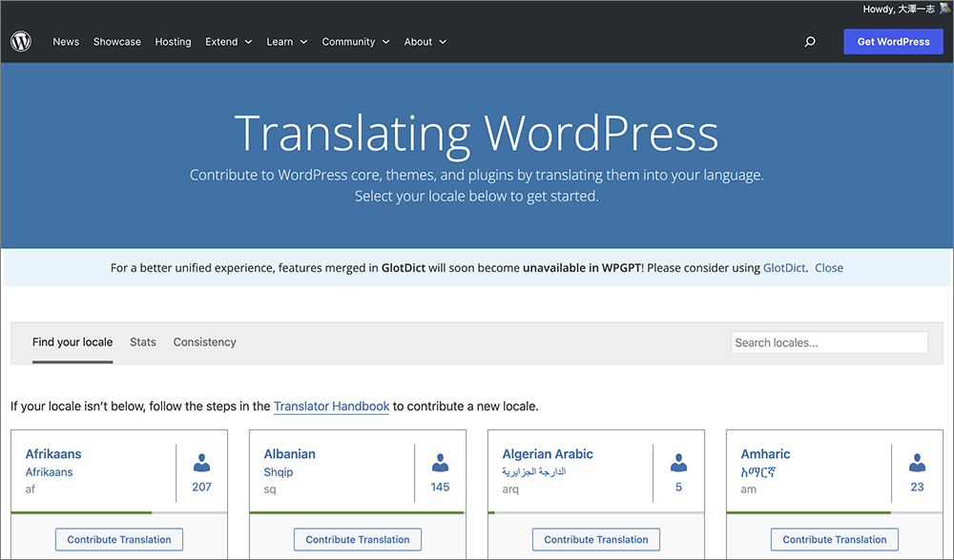Click the locale code 'sq'
The width and height of the screenshot is (954, 560).
270,489
